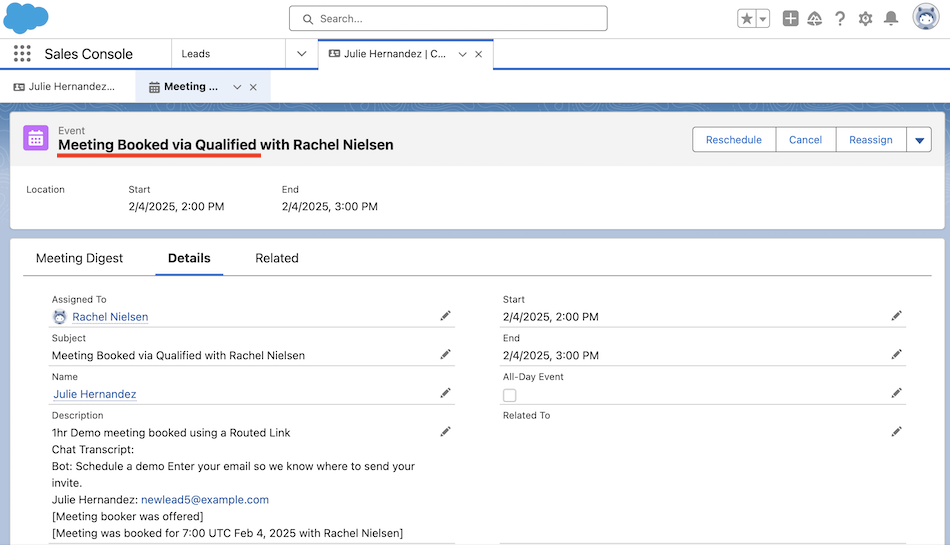950x545 pixels.
Task: Edit the Related To field pencil
Action: 897,432
